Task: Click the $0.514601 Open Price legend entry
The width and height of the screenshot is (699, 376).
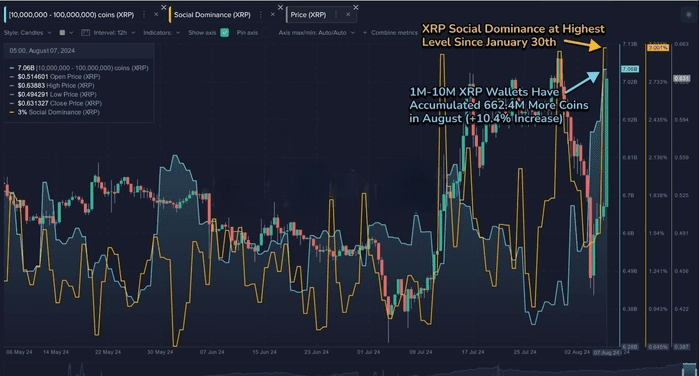Action: (x=55, y=77)
